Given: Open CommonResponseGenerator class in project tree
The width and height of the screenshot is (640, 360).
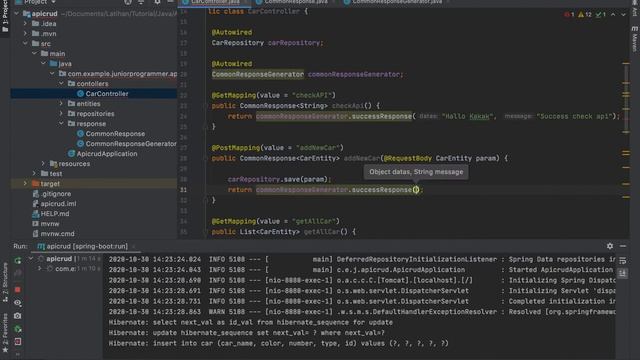Looking at the screenshot, I should [x=131, y=144].
